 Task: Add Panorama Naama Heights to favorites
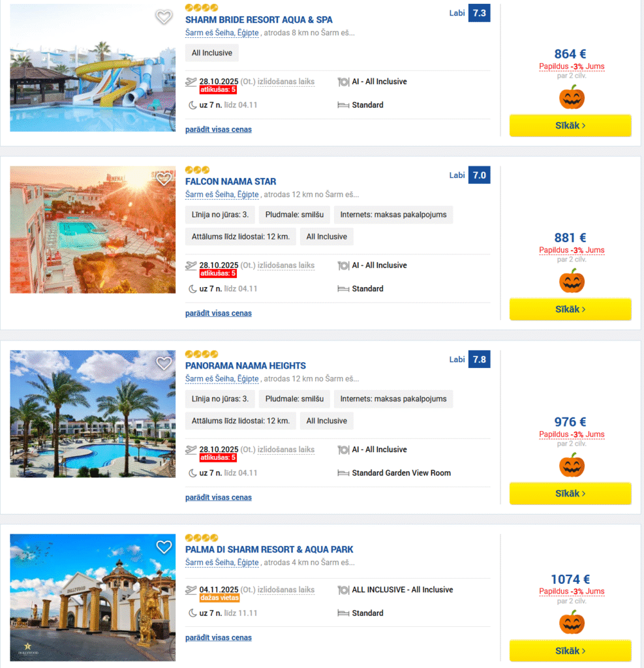coord(164,363)
